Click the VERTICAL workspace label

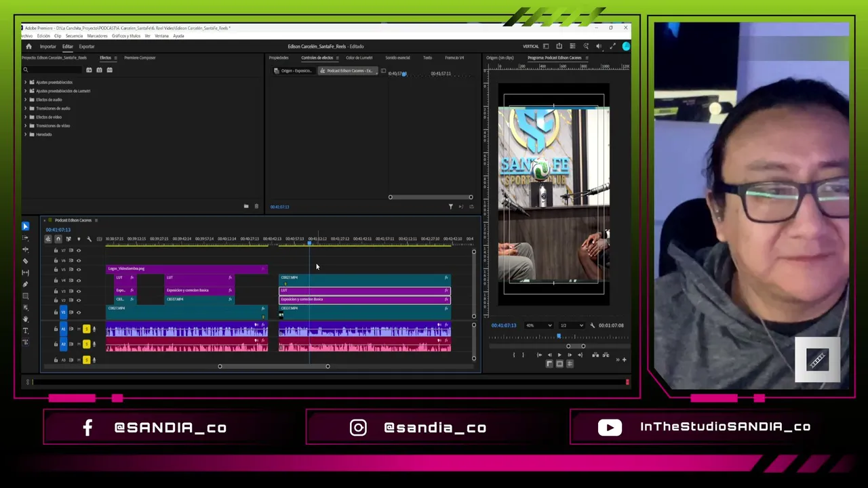coord(530,47)
